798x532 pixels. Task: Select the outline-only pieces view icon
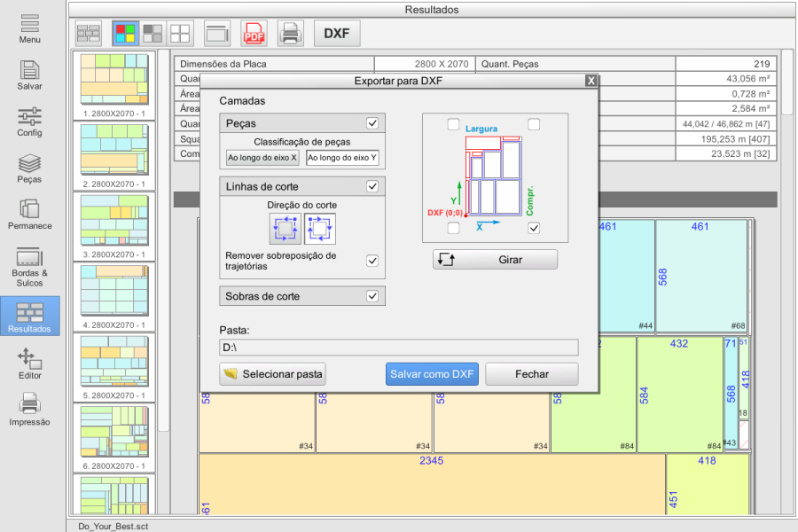pos(180,34)
